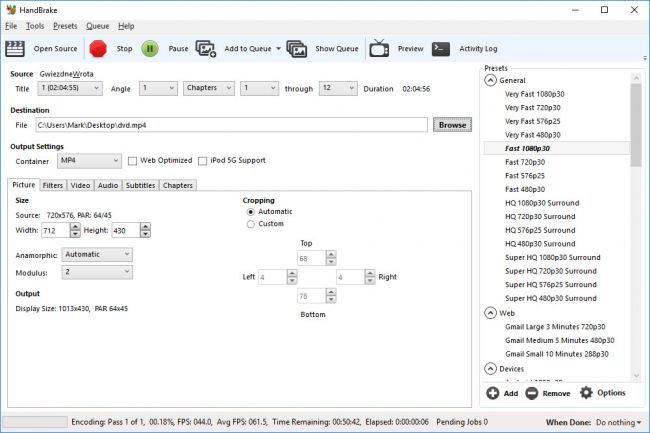Open the Presets menu

tap(65, 25)
